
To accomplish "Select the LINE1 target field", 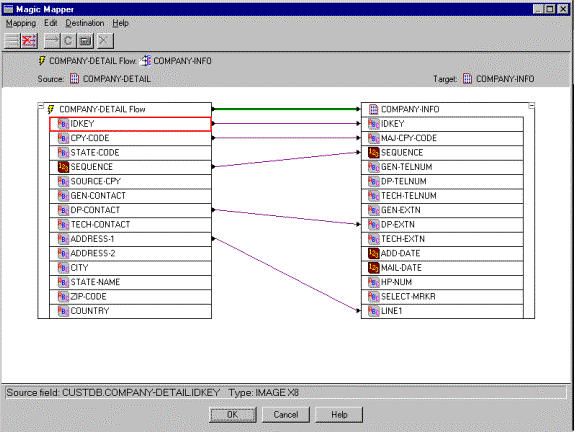I will click(442, 311).
